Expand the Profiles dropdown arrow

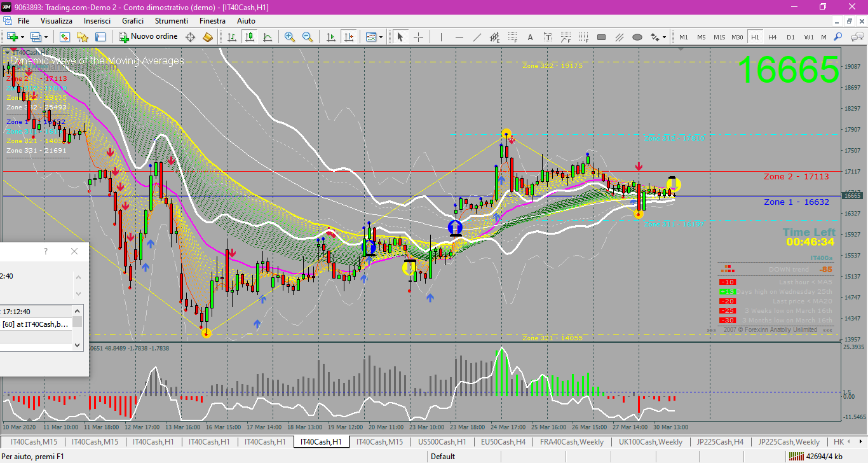tap(46, 37)
